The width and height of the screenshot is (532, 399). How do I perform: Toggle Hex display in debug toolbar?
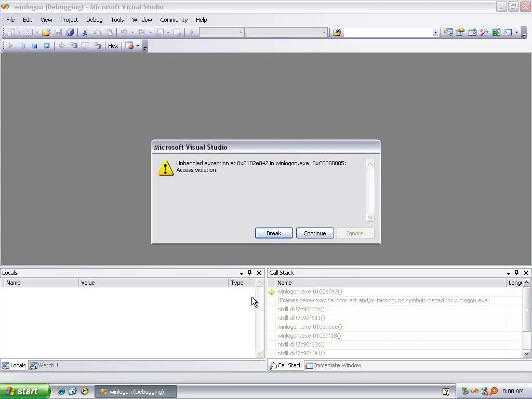point(113,46)
